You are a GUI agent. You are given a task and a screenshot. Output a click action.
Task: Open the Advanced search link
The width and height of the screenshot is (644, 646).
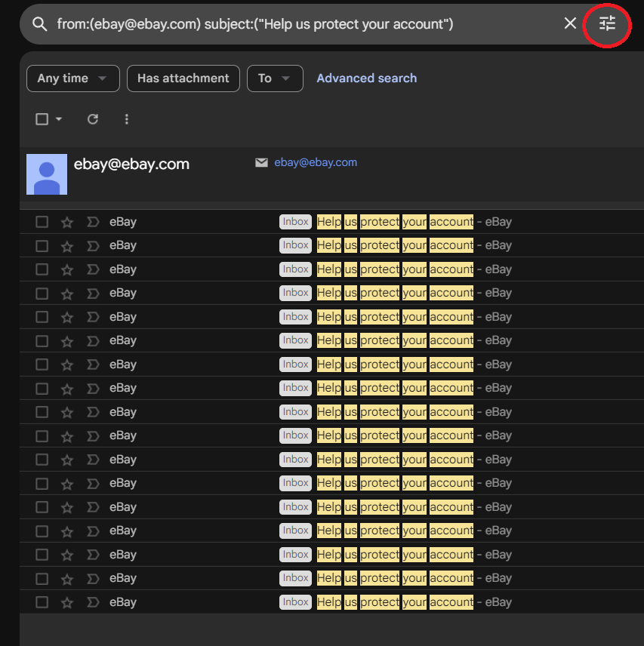(366, 78)
